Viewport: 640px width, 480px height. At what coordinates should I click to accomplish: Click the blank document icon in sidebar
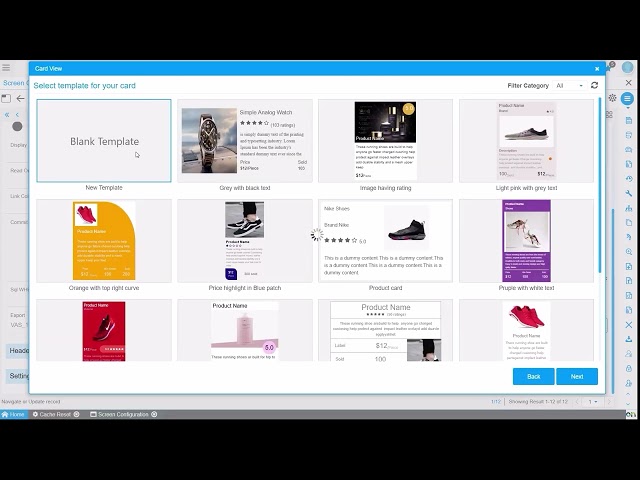[629, 223]
